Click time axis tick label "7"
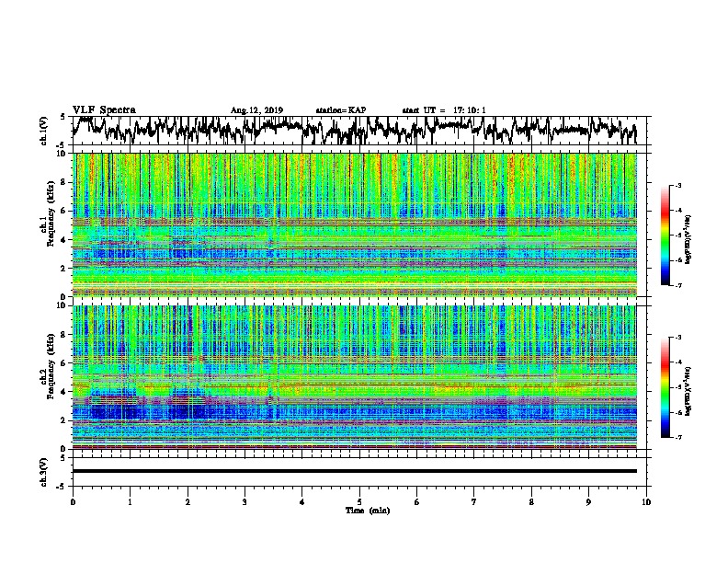 pyautogui.click(x=474, y=502)
